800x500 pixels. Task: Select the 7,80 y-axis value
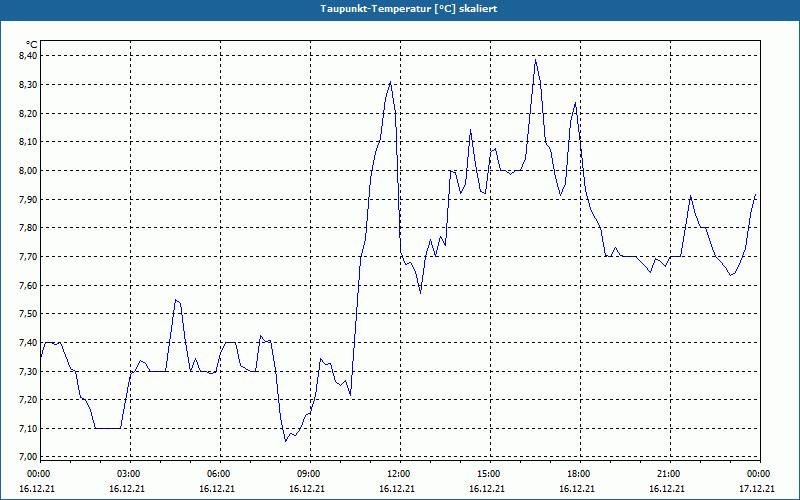point(27,228)
